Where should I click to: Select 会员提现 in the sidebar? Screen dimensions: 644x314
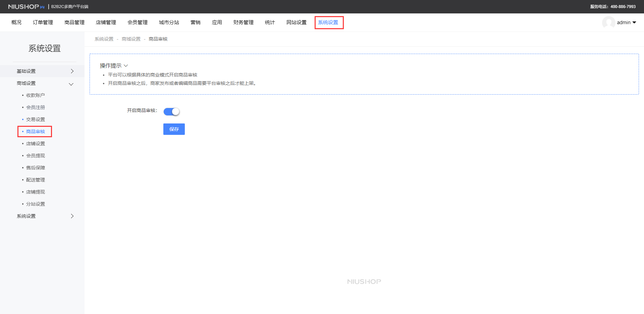(36, 156)
